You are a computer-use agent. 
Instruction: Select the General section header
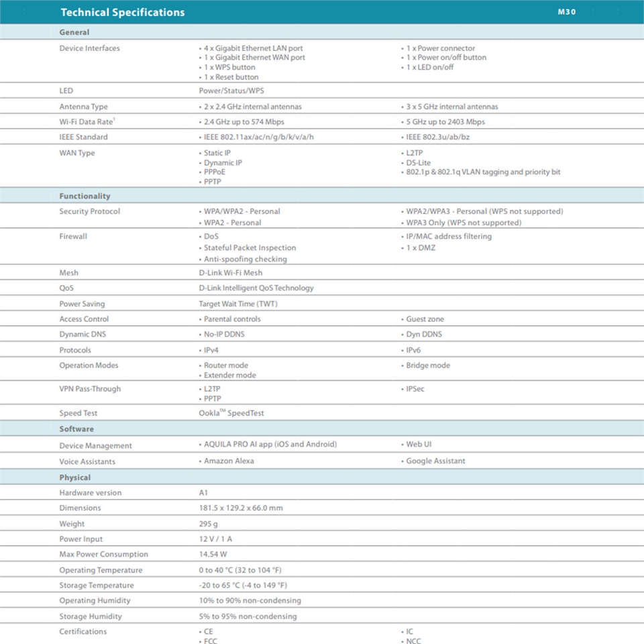click(74, 32)
